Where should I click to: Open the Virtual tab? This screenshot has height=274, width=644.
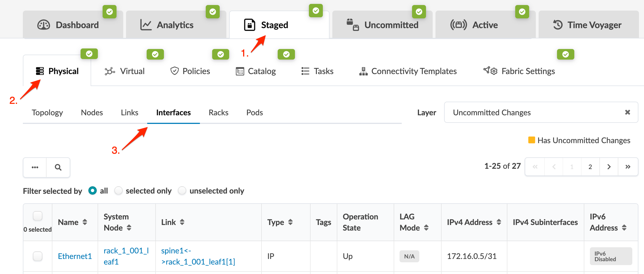coord(125,71)
